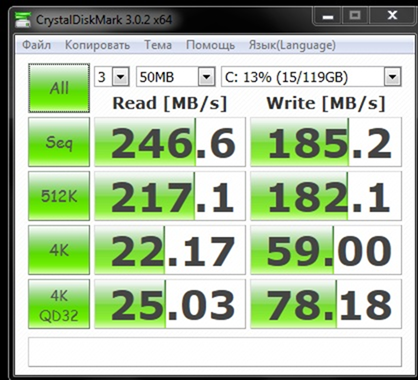The width and height of the screenshot is (418, 380).
Task: Expand the 50MB test size dropdown
Action: pyautogui.click(x=176, y=77)
